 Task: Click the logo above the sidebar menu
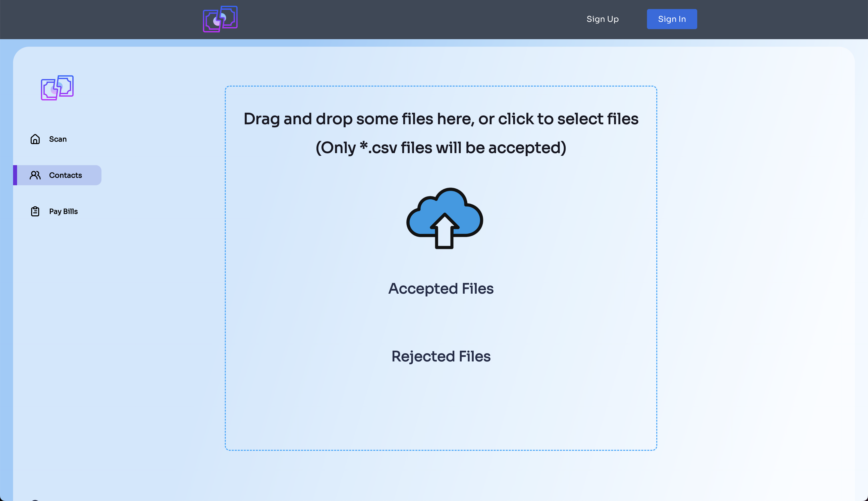pos(57,88)
